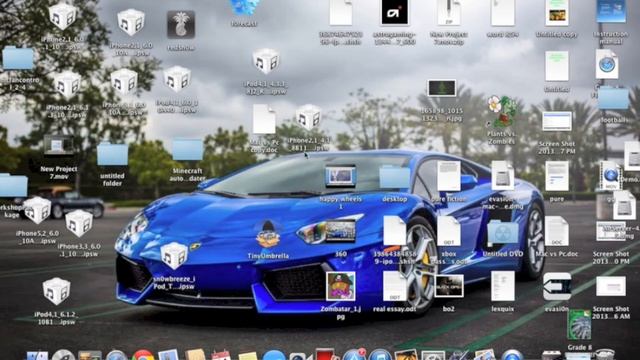
Task: Select the iPhone5,2_6.0 ipsw file
Action: pyautogui.click(x=37, y=211)
